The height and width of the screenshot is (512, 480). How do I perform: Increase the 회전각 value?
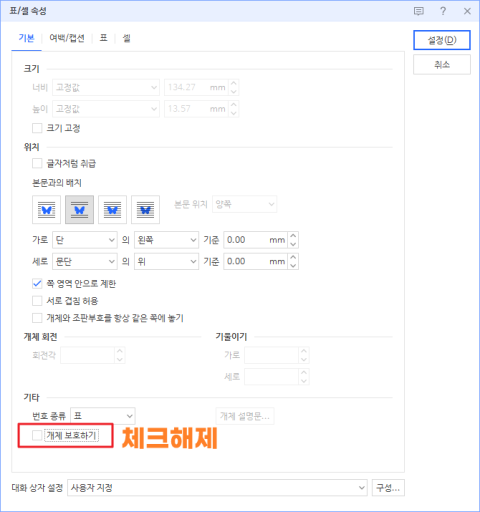pos(120,351)
